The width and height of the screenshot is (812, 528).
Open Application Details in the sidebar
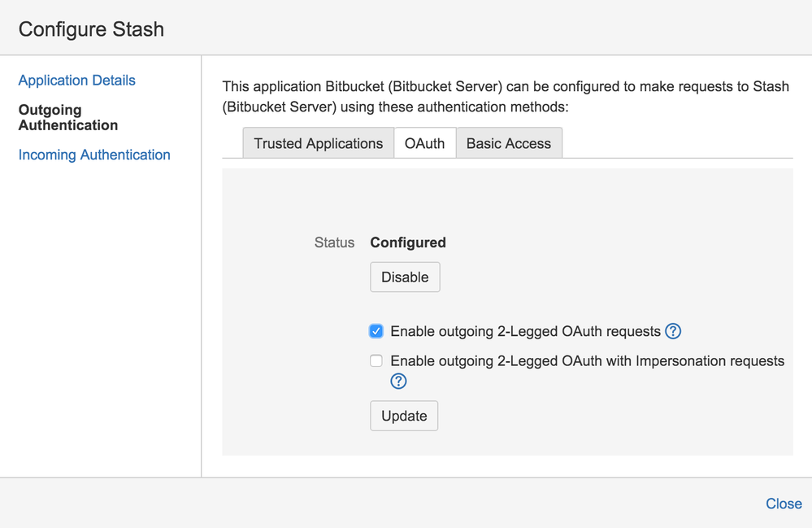coord(77,81)
